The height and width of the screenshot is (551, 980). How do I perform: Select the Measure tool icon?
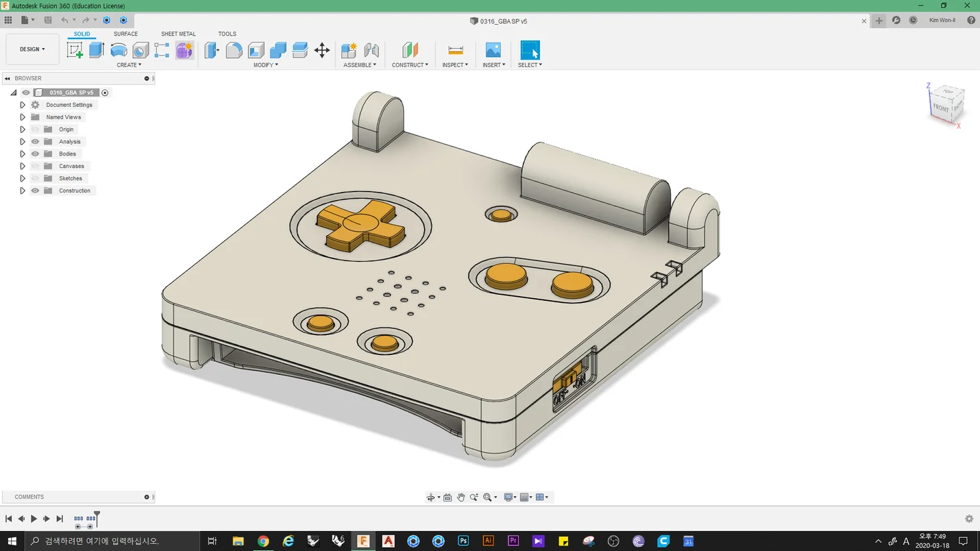click(x=455, y=50)
